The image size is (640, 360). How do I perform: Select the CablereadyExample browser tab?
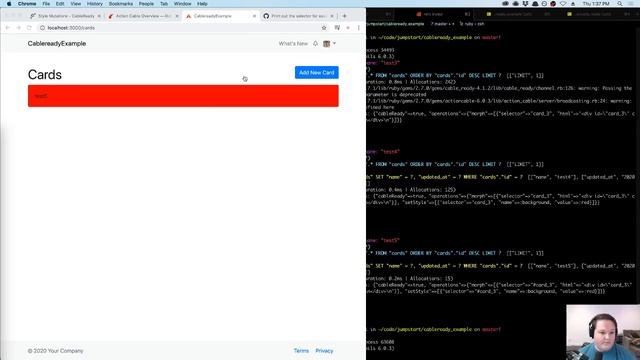(220, 16)
